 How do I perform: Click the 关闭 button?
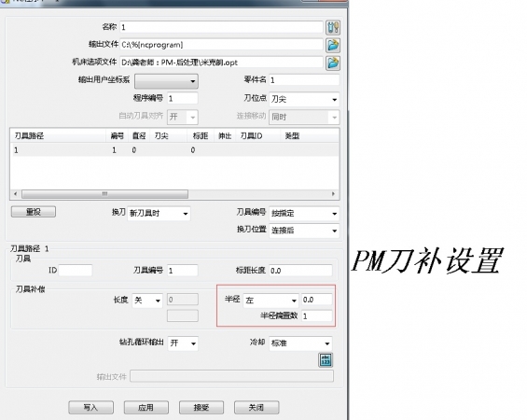pyautogui.click(x=257, y=408)
